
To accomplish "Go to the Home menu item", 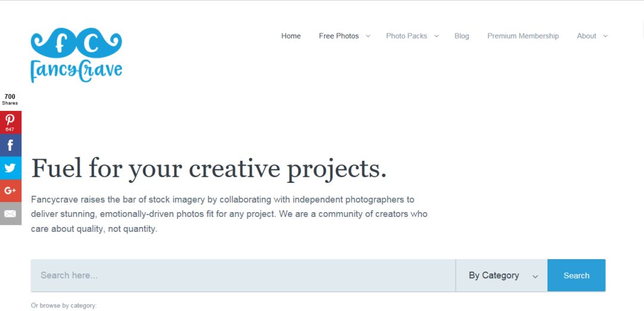I will click(x=291, y=36).
